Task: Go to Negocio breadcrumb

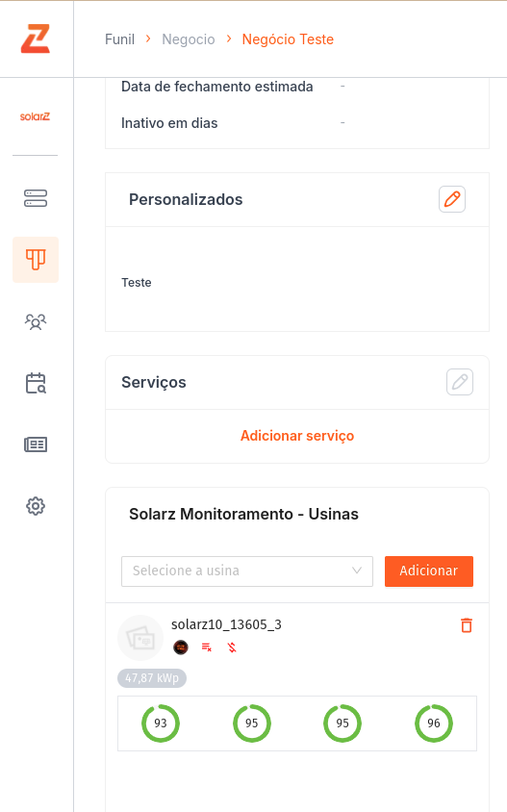Action: click(x=189, y=39)
